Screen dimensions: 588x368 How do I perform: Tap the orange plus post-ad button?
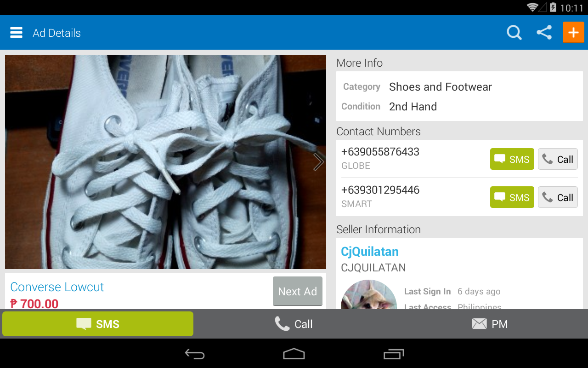573,33
